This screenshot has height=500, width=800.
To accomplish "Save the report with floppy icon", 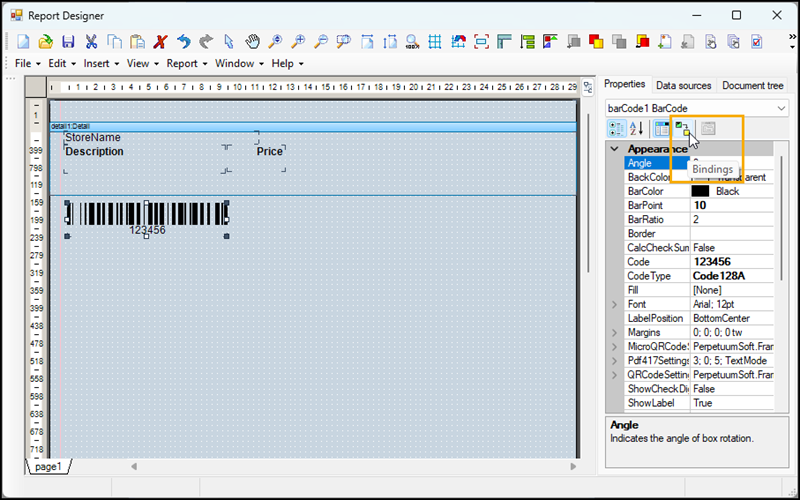I will [x=68, y=41].
